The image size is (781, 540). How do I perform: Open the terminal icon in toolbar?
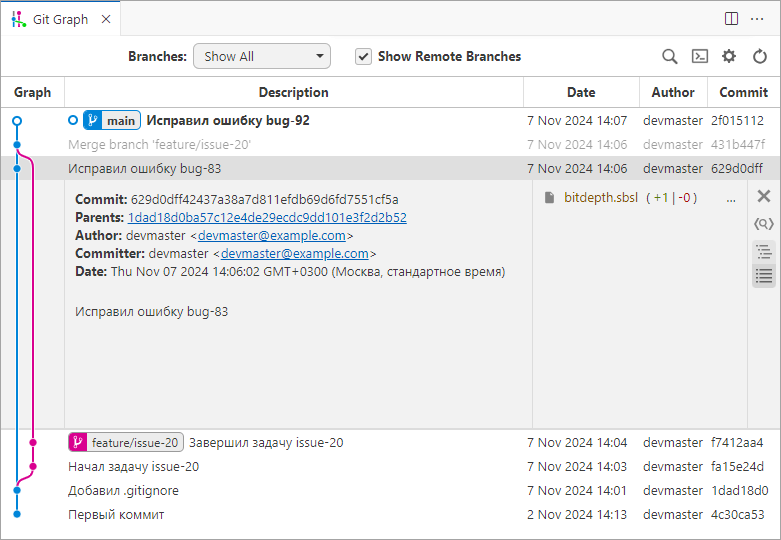pos(700,57)
